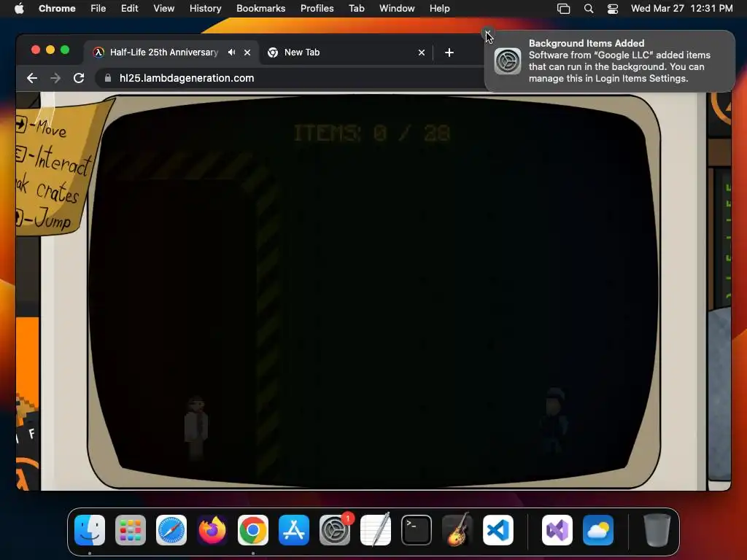Open the Apple menu
This screenshot has width=747, height=560.
(x=19, y=8)
